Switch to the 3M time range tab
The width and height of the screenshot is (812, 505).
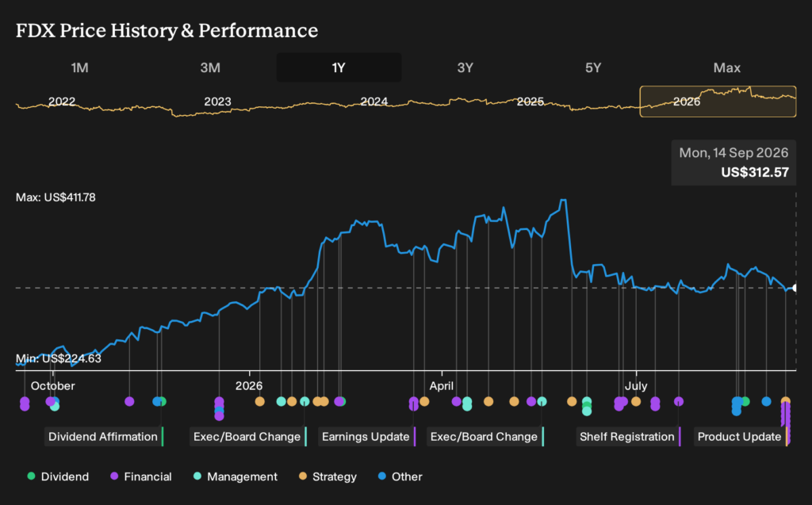coord(210,68)
